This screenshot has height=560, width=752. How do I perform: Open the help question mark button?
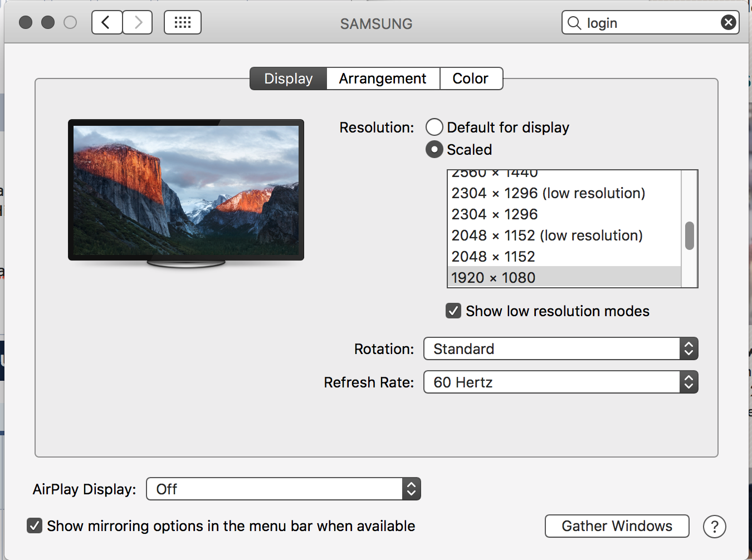pyautogui.click(x=715, y=526)
